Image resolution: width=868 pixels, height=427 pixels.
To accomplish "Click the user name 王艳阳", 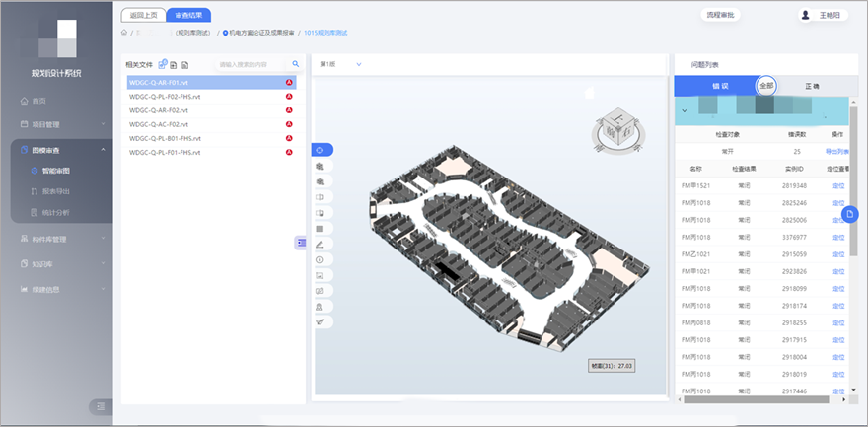I will pos(830,16).
